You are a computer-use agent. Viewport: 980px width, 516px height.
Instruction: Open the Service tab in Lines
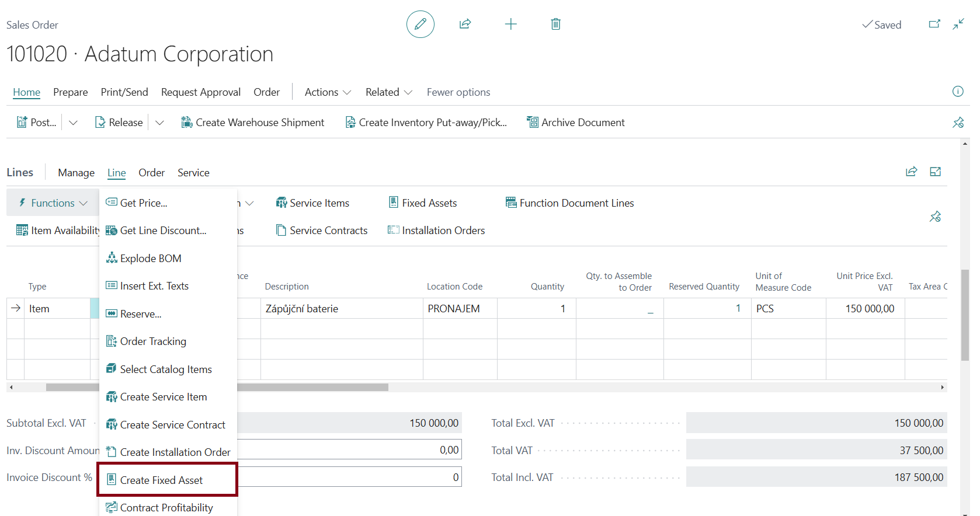[x=193, y=173]
